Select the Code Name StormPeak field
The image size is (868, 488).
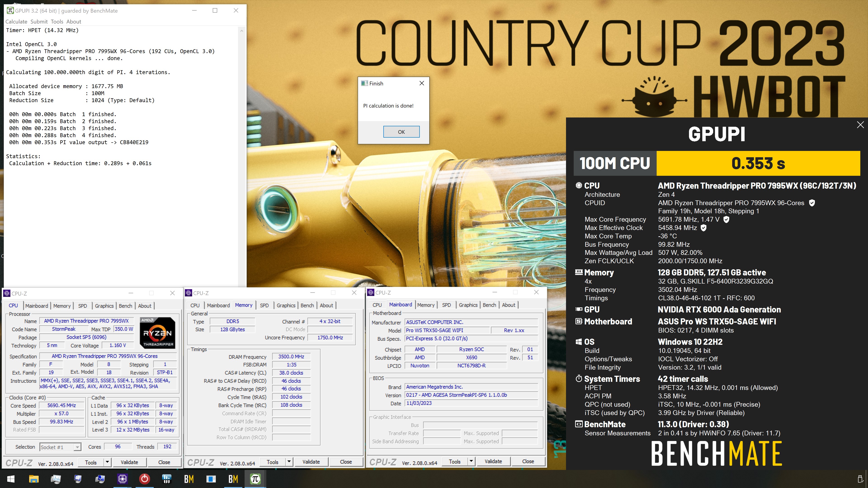64,329
